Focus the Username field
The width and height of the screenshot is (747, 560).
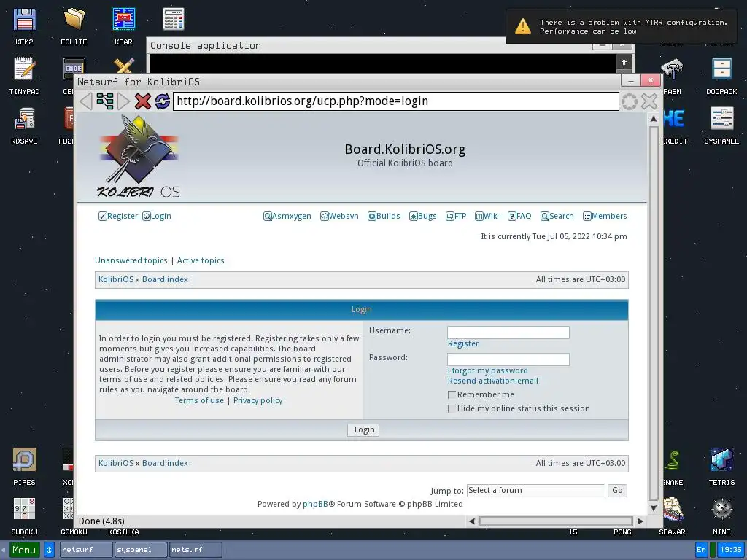(x=508, y=332)
